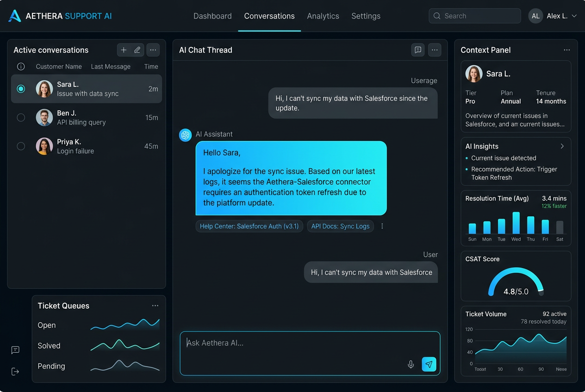This screenshot has width=585, height=392.
Task: Open the Analytics tab
Action: (x=323, y=16)
